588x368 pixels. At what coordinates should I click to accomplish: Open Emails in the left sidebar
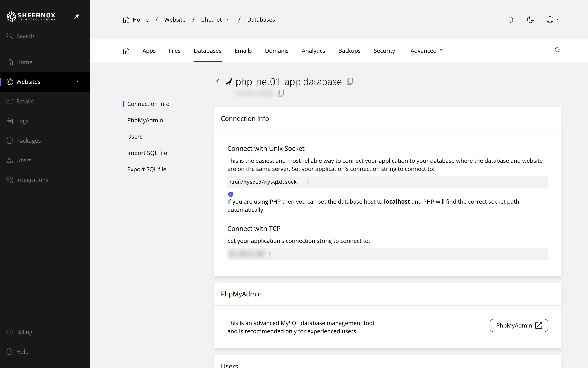tap(45, 101)
